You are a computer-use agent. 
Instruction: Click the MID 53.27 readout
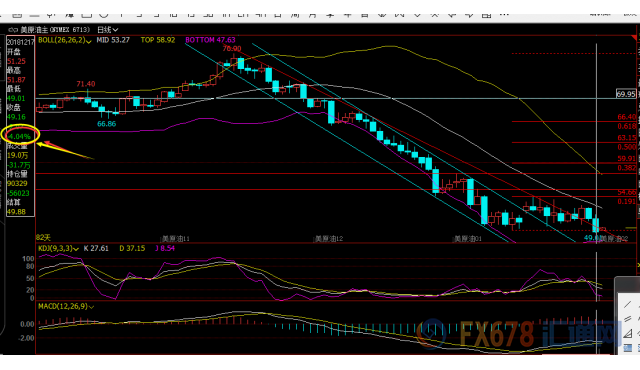pos(113,40)
